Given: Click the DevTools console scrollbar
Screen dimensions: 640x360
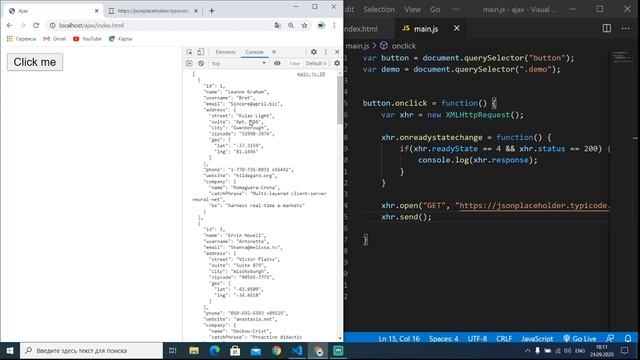Looking at the screenshot, I should (x=340, y=100).
